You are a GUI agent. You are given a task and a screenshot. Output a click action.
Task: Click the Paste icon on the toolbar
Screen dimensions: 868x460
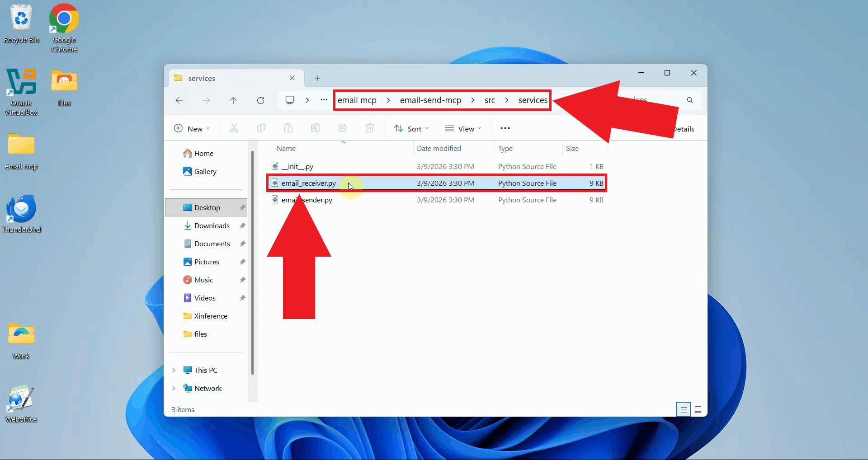(288, 128)
